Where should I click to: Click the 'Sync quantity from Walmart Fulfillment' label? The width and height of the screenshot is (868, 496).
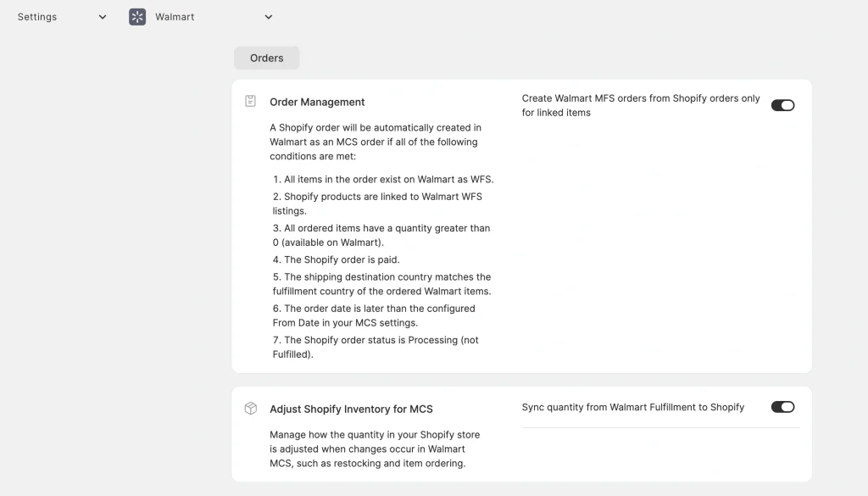pyautogui.click(x=632, y=407)
